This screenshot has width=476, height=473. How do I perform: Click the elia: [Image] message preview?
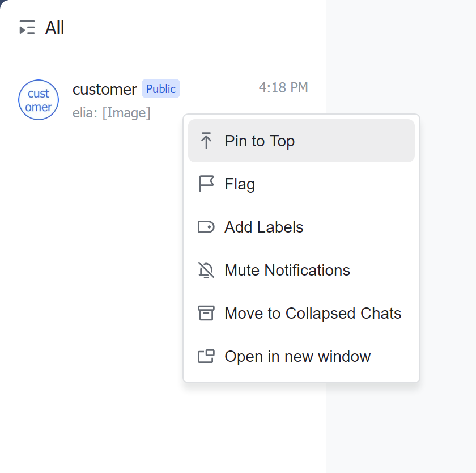point(112,113)
